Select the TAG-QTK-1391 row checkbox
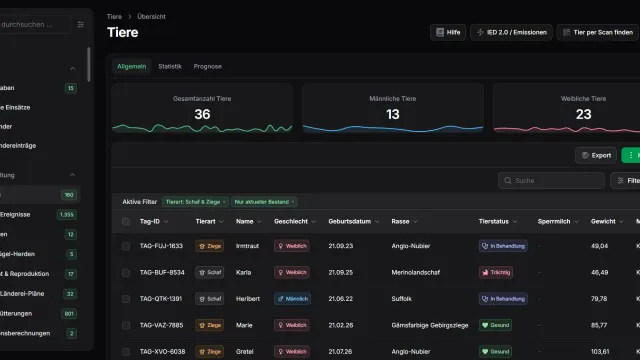Screen dimensions: 640x360 pos(126,299)
